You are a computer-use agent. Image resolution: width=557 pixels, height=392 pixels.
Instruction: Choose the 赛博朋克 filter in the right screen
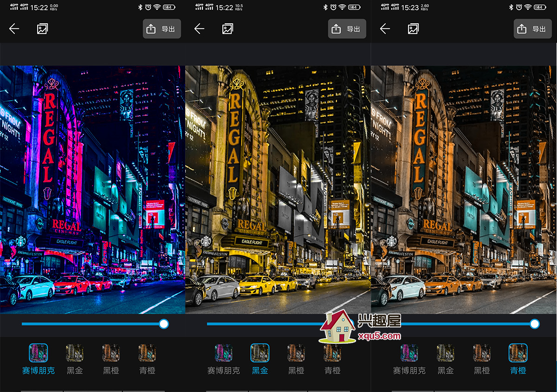pyautogui.click(x=409, y=359)
